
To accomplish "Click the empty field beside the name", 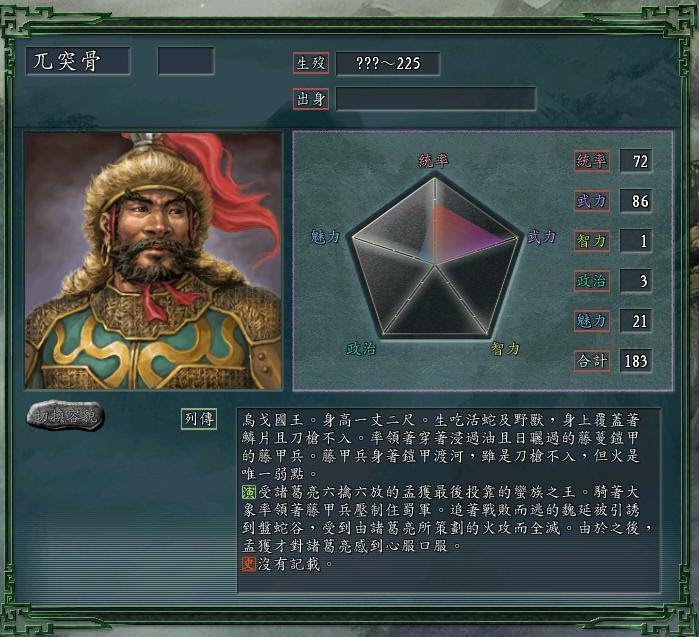I will pos(186,61).
